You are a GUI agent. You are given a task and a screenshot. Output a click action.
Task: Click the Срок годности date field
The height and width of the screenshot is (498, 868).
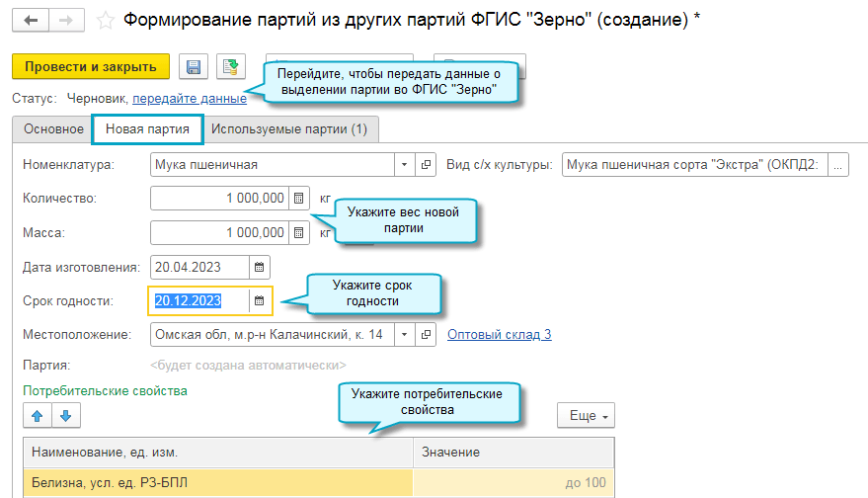(x=199, y=300)
